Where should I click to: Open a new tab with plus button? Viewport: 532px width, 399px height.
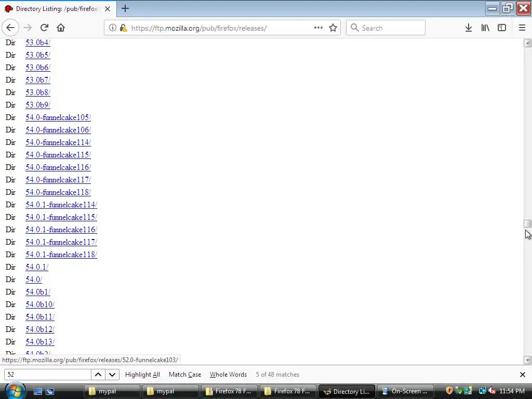click(x=125, y=8)
